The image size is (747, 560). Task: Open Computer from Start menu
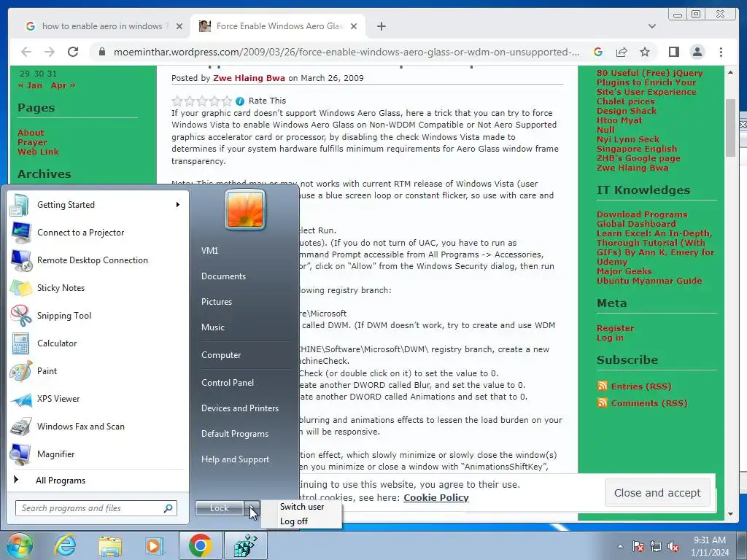tap(221, 355)
